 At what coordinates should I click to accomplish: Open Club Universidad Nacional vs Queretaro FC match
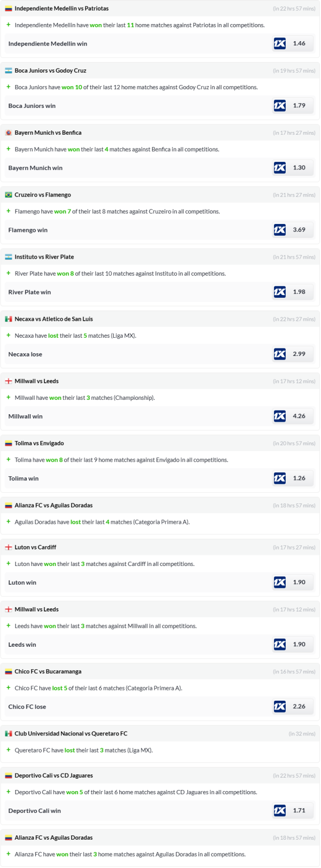(x=71, y=734)
